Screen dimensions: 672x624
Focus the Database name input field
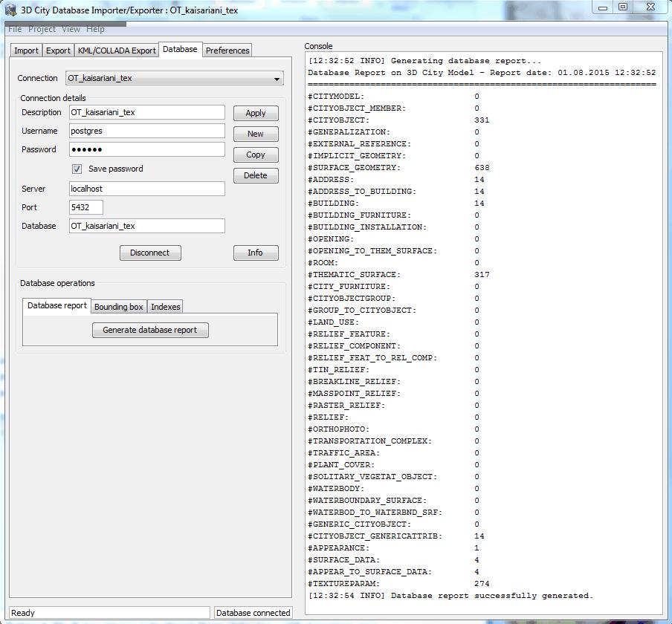147,226
